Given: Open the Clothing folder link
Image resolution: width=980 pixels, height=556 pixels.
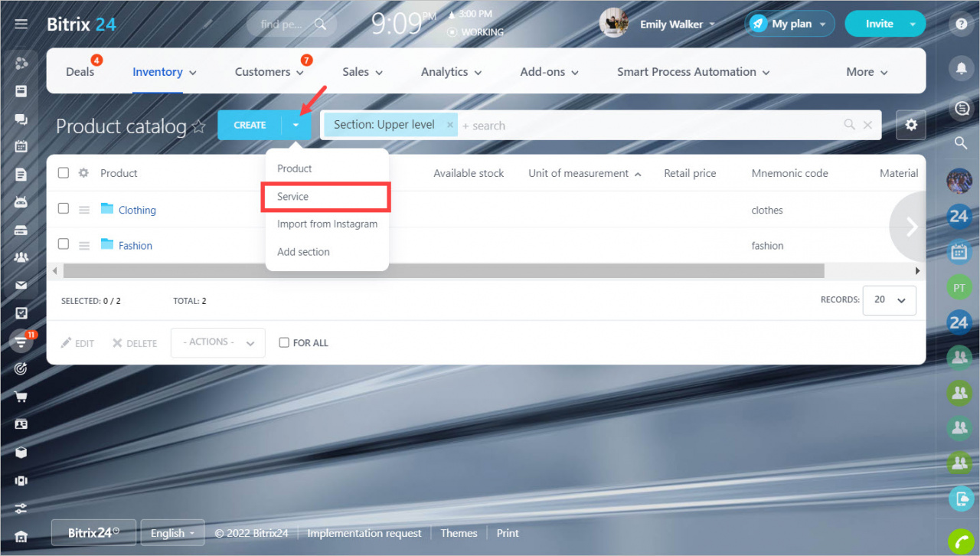Looking at the screenshot, I should pyautogui.click(x=137, y=210).
